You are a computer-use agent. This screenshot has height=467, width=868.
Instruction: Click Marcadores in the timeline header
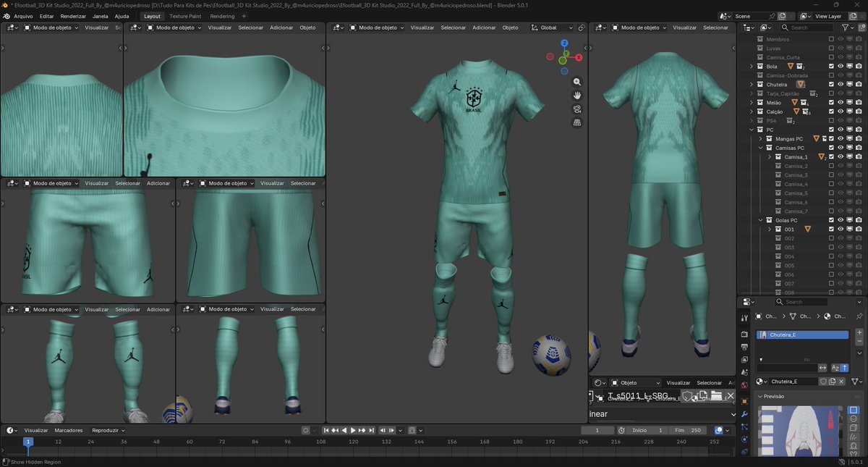pyautogui.click(x=69, y=430)
